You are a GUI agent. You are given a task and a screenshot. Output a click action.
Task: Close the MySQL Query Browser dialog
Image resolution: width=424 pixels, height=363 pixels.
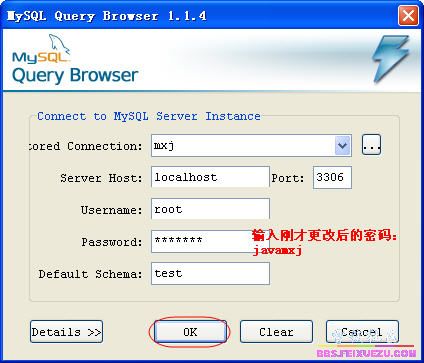408,16
